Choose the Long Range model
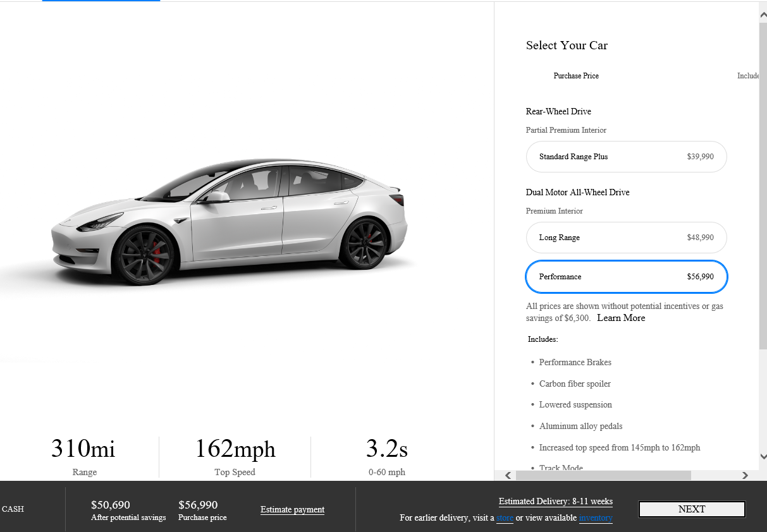767x532 pixels. click(626, 238)
